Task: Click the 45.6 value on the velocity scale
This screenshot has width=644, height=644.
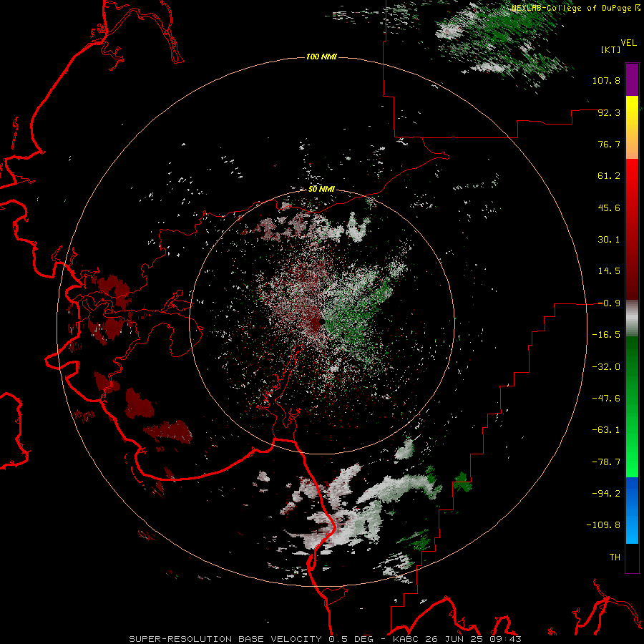Action: 609,208
